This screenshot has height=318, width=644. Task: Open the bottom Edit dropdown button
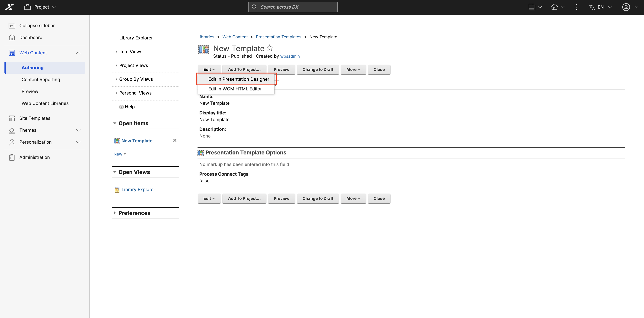click(209, 198)
